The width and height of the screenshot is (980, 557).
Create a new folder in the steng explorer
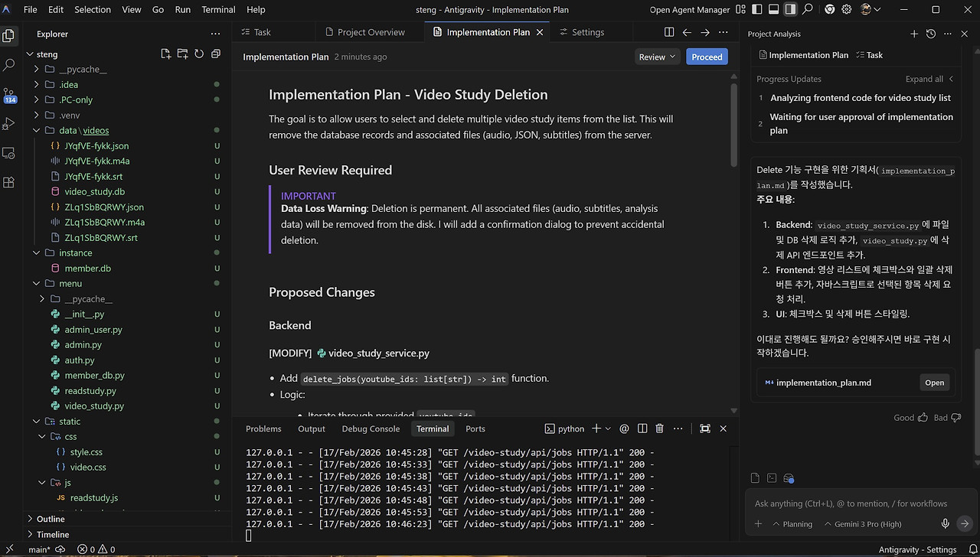tap(182, 54)
